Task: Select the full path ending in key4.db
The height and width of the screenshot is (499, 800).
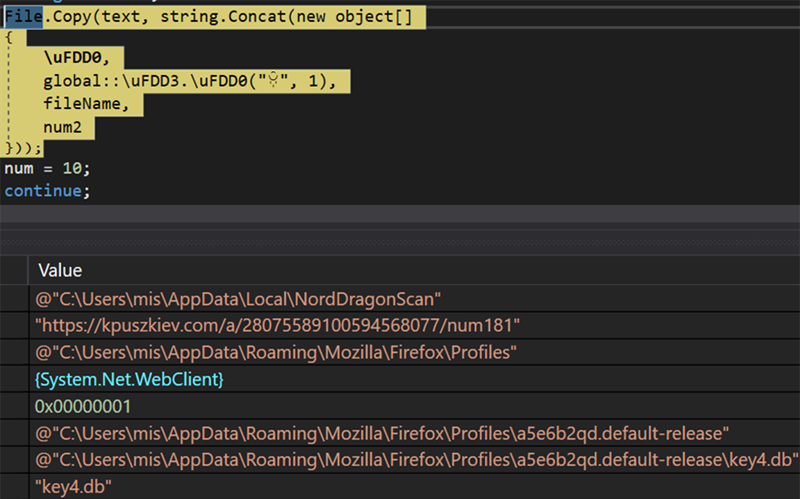Action: [x=416, y=460]
